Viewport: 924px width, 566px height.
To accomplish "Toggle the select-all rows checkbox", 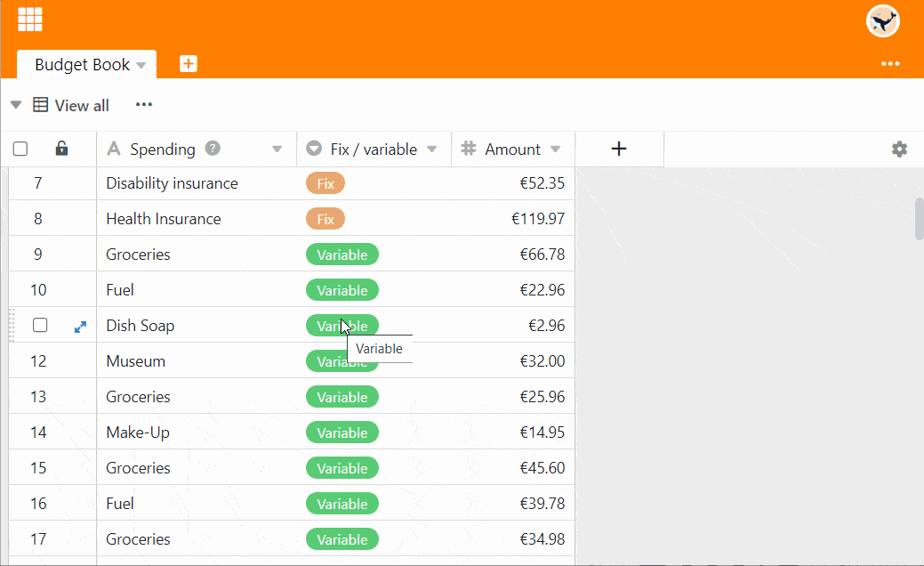I will [x=20, y=150].
